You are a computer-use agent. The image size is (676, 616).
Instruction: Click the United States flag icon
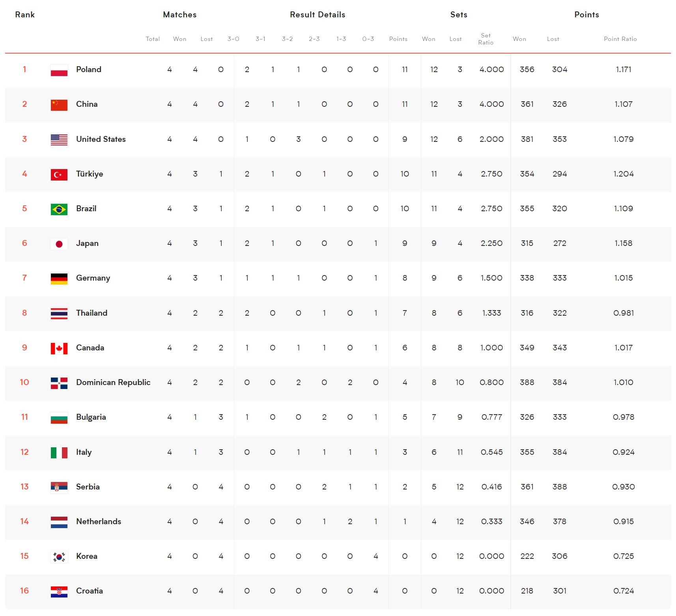pos(59,140)
